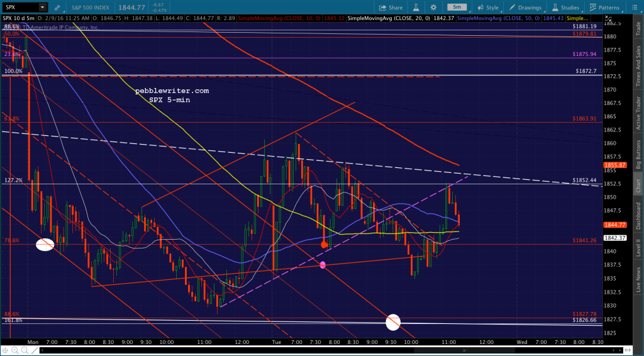Open the Style menu
This screenshot has width=644, height=356.
click(x=487, y=8)
